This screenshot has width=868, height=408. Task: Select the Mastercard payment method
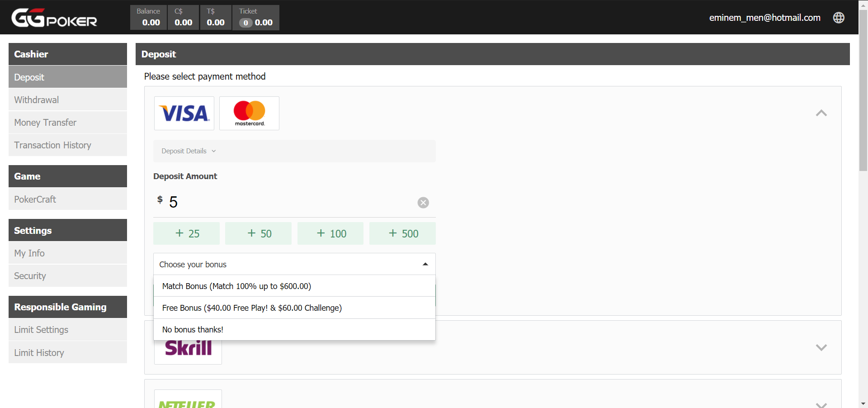pos(249,113)
